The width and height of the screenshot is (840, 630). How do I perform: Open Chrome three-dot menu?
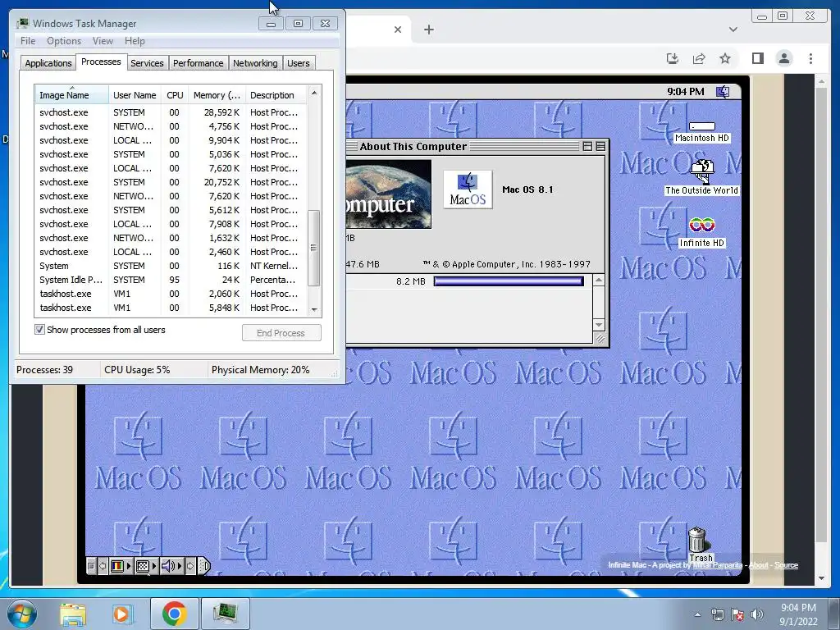point(810,58)
